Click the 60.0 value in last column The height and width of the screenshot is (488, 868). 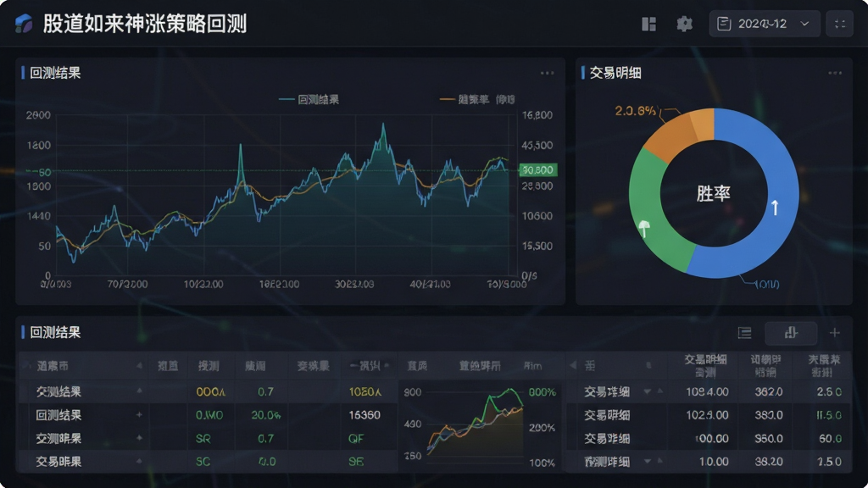click(x=831, y=438)
